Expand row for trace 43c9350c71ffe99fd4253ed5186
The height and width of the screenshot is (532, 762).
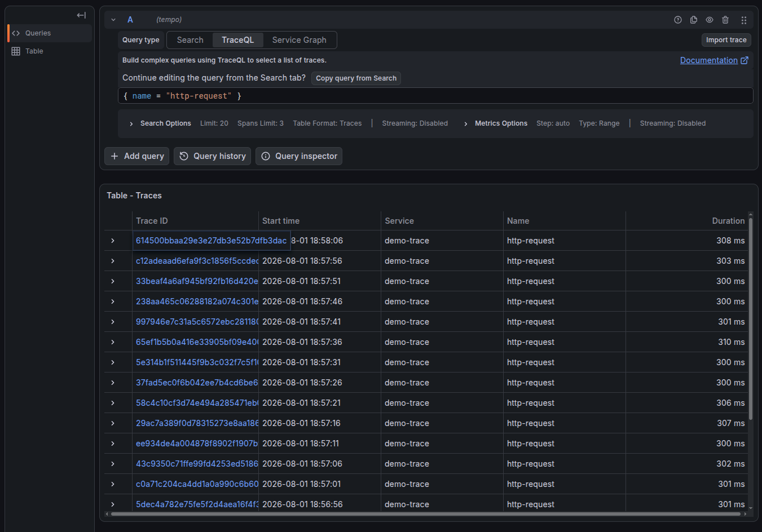pos(113,464)
